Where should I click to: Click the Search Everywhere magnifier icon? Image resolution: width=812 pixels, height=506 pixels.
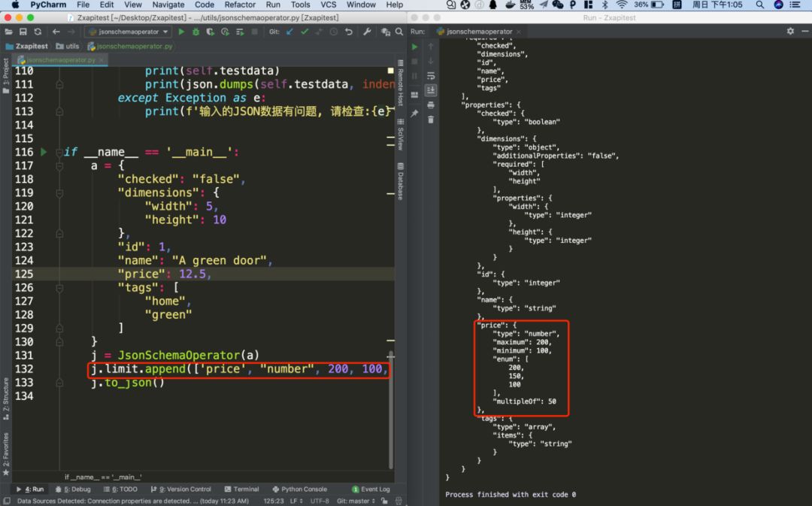coord(399,32)
